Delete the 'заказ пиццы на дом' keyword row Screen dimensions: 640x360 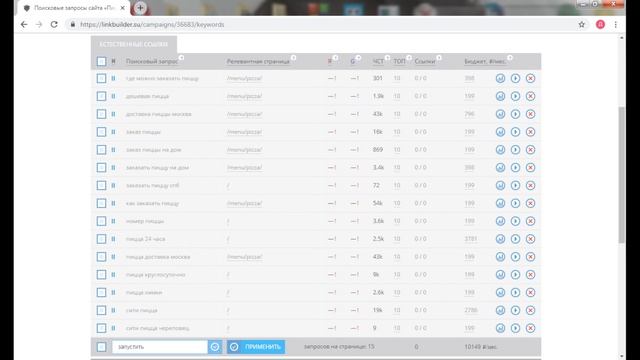point(531,150)
